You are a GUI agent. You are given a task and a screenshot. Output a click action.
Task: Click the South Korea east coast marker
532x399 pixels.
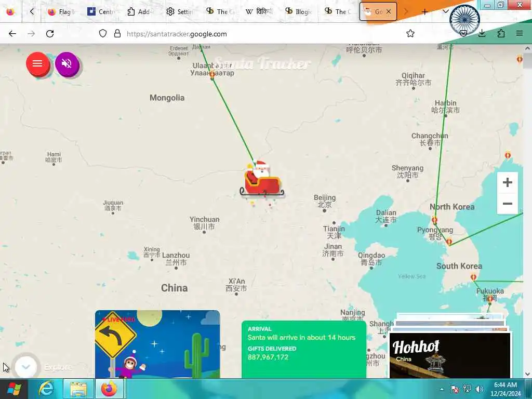click(473, 277)
